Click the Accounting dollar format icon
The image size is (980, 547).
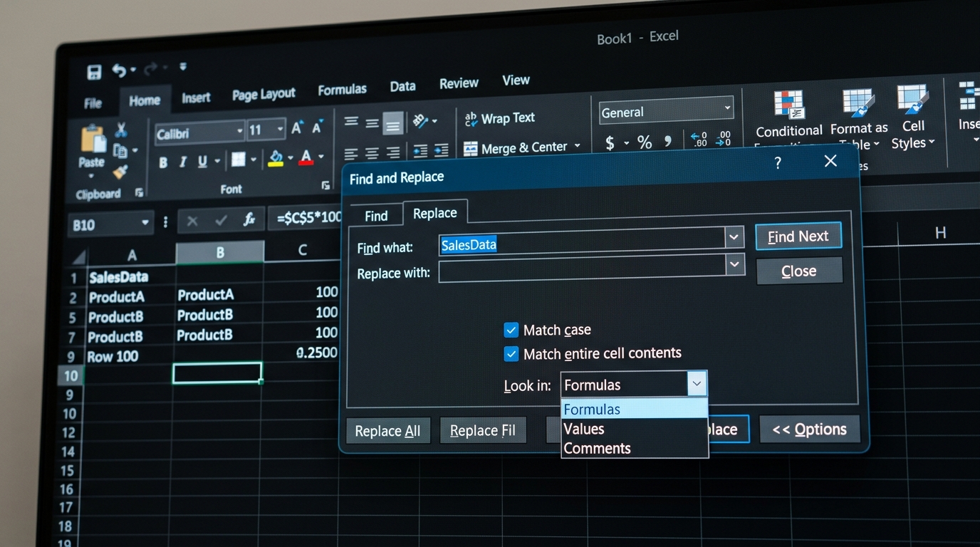[610, 143]
